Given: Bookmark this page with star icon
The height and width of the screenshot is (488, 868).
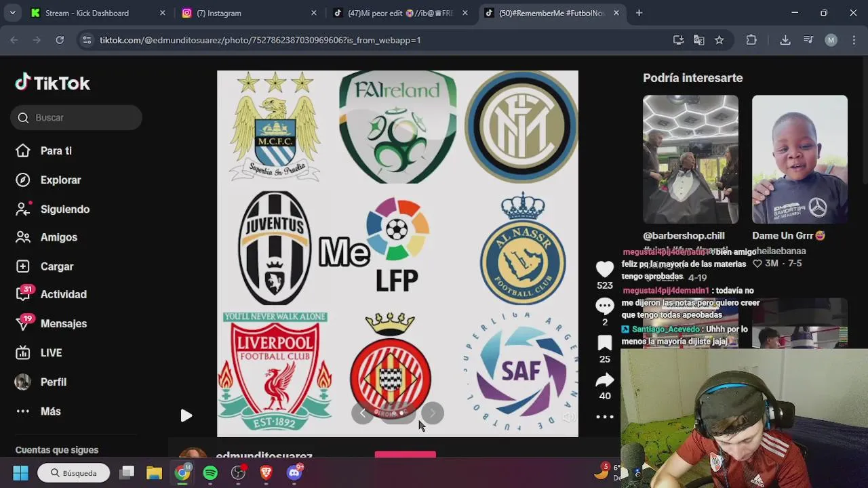Looking at the screenshot, I should pyautogui.click(x=719, y=40).
